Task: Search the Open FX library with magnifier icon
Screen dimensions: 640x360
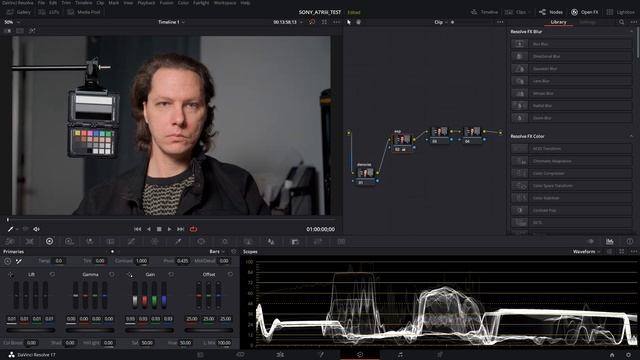Action: click(x=622, y=22)
